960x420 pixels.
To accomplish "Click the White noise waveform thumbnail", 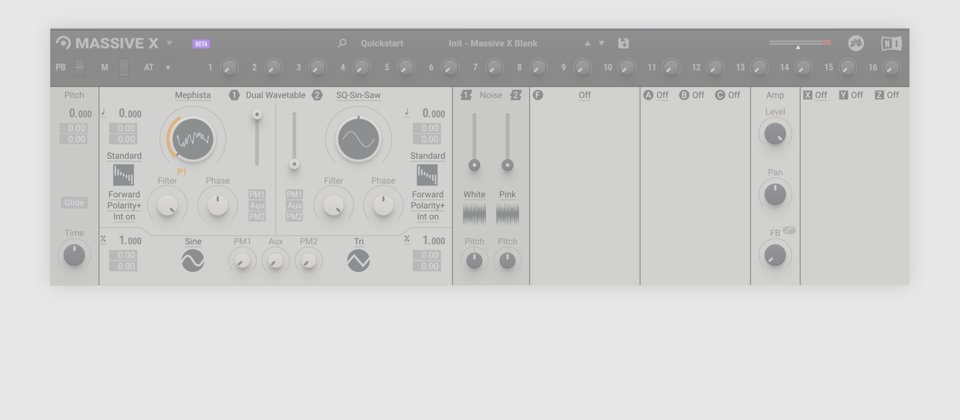I will (474, 213).
